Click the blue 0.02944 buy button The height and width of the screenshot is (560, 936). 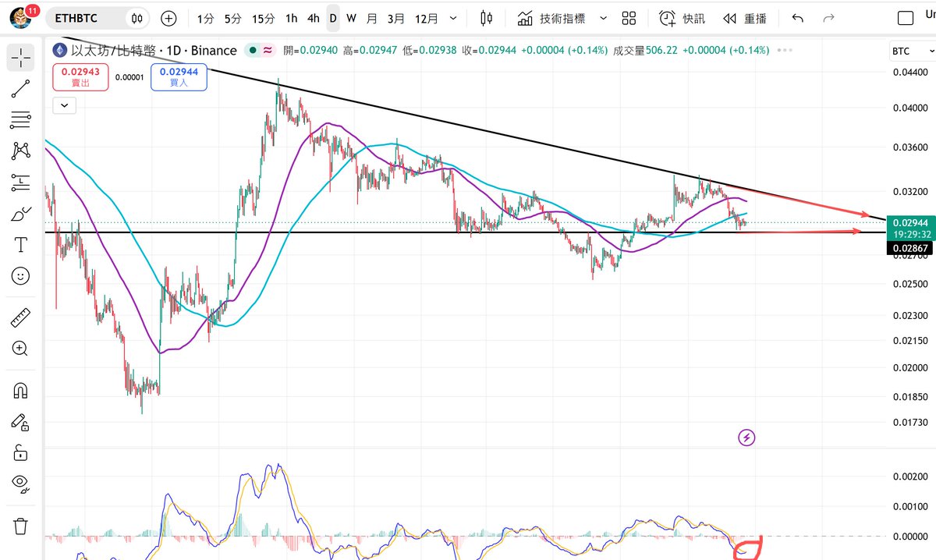(179, 76)
